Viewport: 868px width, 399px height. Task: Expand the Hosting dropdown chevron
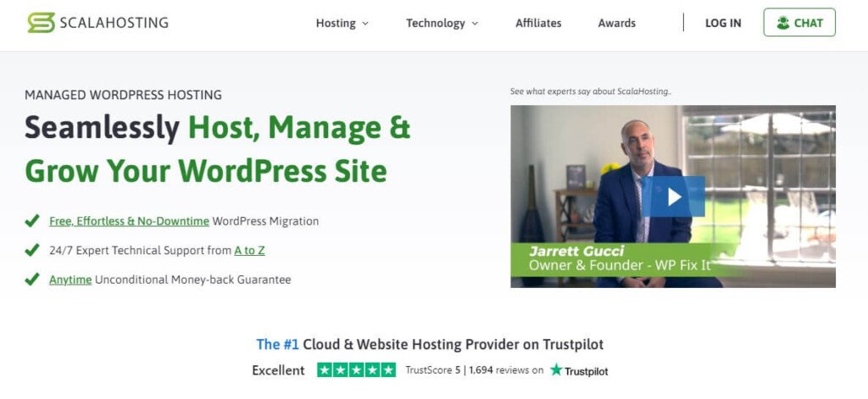click(364, 24)
